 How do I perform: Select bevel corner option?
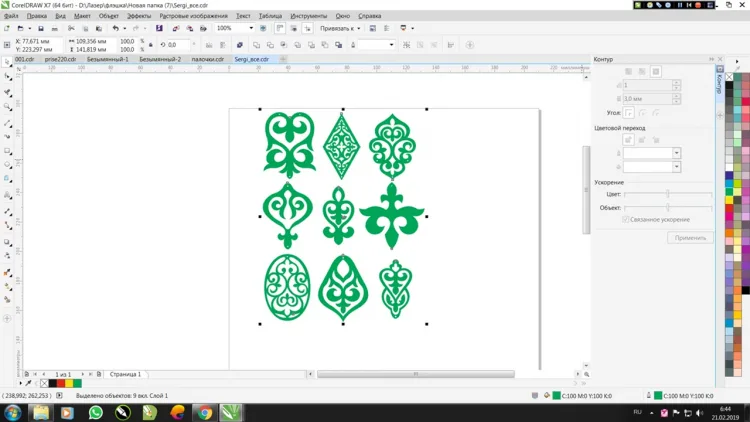click(x=656, y=113)
